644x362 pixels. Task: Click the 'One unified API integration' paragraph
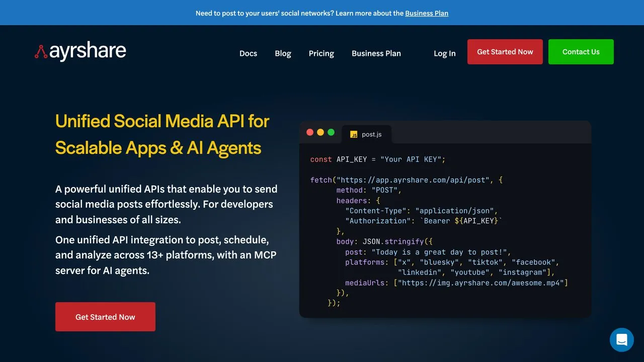click(166, 255)
